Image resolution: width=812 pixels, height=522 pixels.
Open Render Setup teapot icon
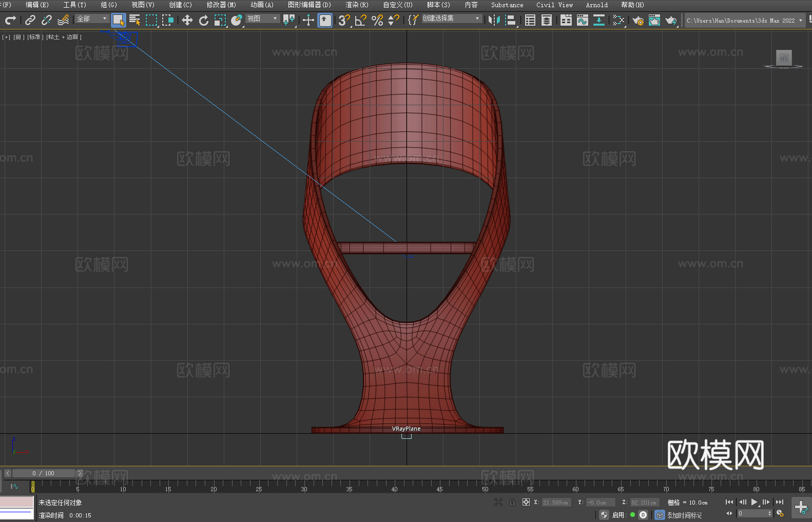click(638, 20)
